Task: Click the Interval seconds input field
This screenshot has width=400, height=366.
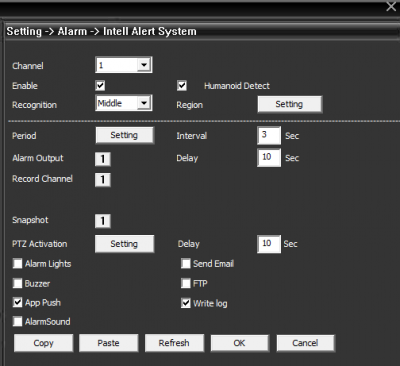Action: tap(269, 135)
